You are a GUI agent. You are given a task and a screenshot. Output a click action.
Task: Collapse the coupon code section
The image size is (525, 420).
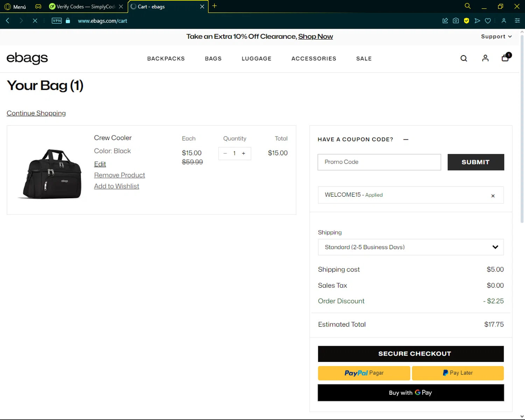[406, 139]
